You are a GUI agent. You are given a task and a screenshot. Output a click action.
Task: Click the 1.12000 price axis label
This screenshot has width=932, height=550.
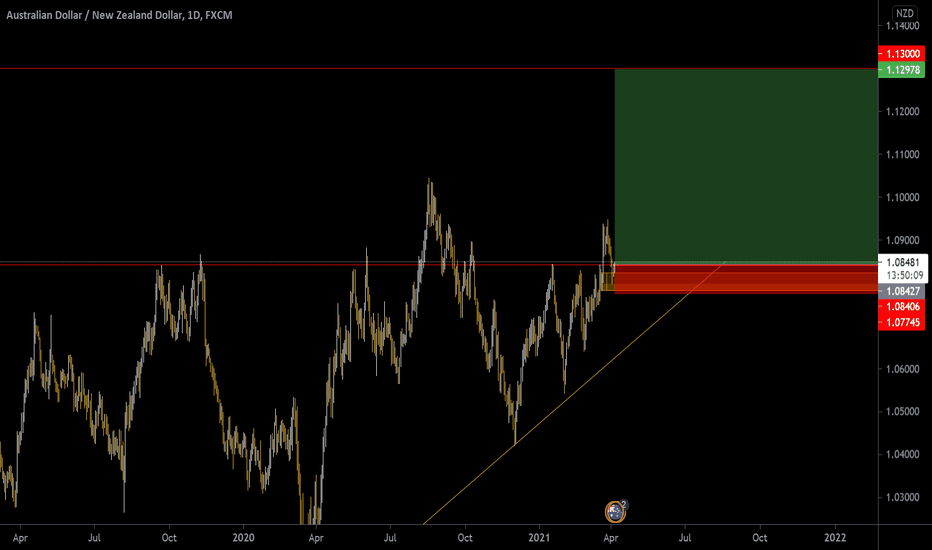[x=902, y=112]
